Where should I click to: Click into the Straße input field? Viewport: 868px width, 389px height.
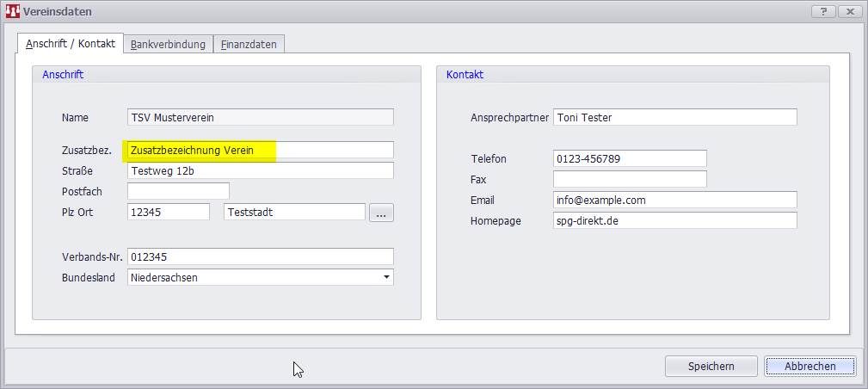click(260, 170)
